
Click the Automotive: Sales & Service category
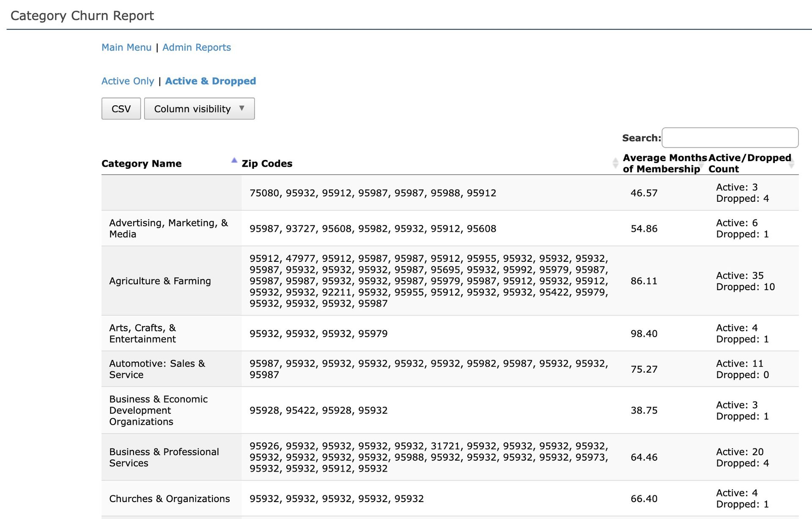158,369
